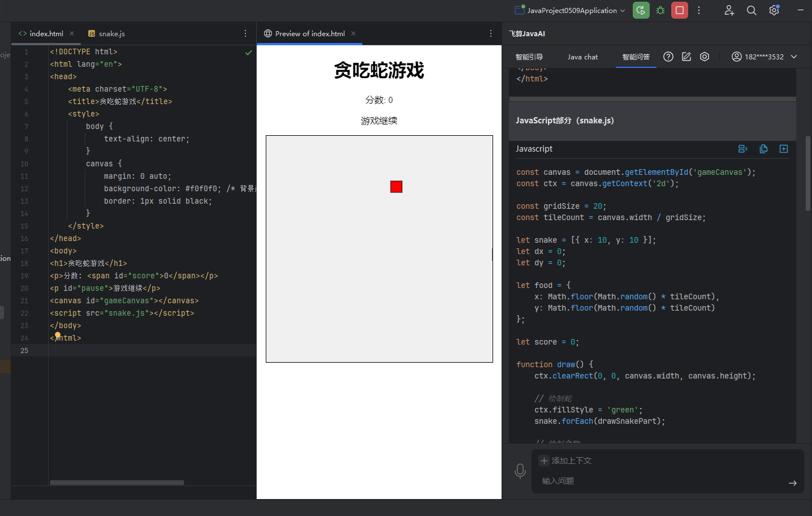Click the 输入问题 question input field
The image size is (812, 516).
click(x=662, y=481)
